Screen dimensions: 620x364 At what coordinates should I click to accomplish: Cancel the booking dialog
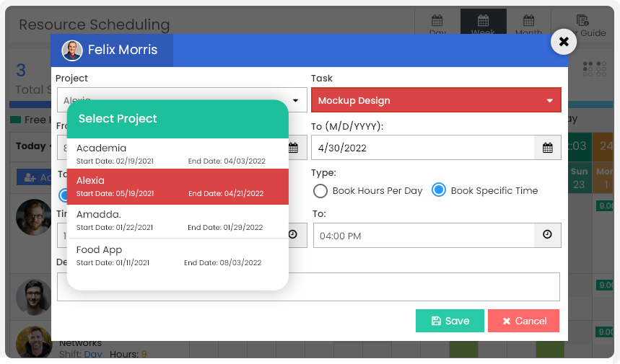[x=523, y=321]
